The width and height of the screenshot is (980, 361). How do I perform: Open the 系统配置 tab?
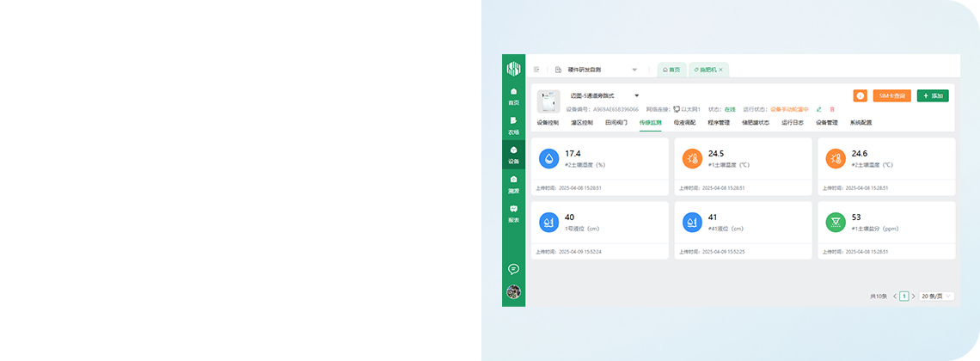[861, 123]
